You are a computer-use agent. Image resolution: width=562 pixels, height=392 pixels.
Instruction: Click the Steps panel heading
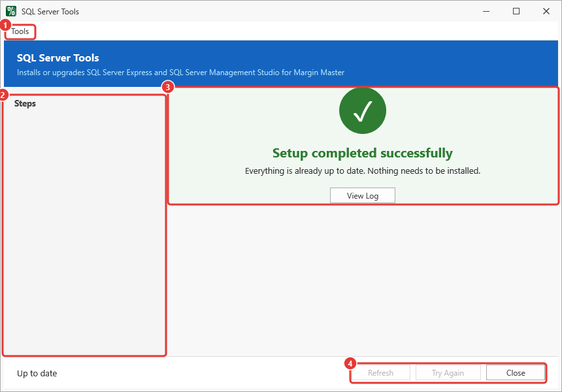pyautogui.click(x=25, y=104)
